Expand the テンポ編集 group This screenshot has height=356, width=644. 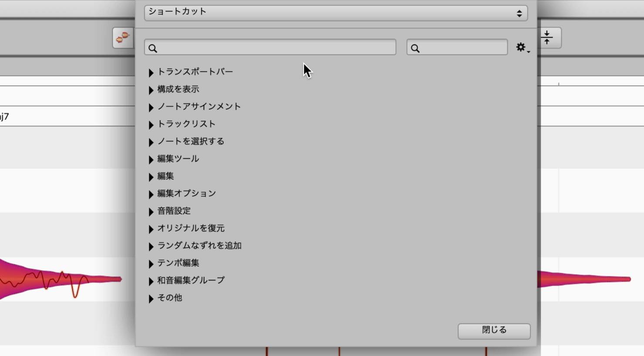point(151,264)
